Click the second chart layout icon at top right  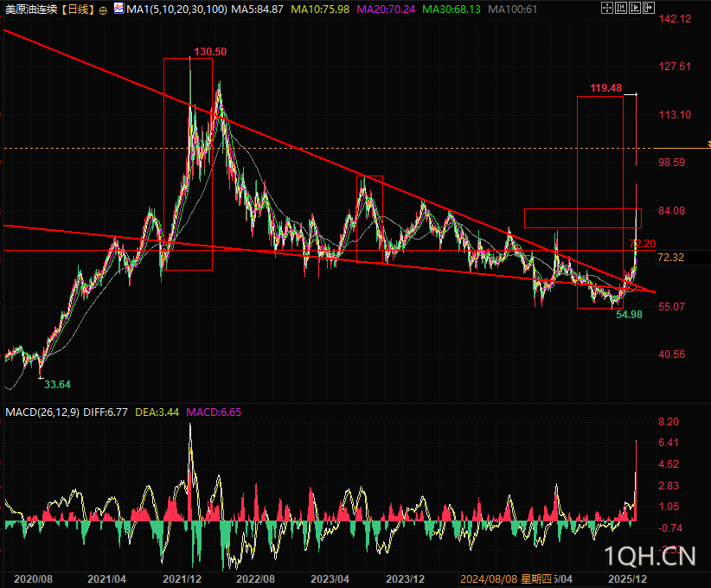tap(621, 8)
